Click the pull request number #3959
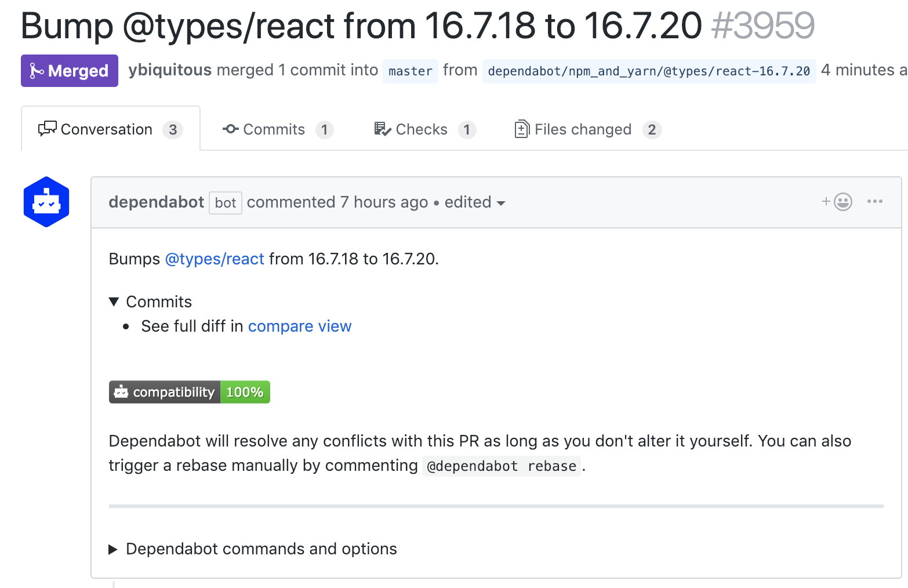Image resolution: width=908 pixels, height=588 pixels. point(763,26)
